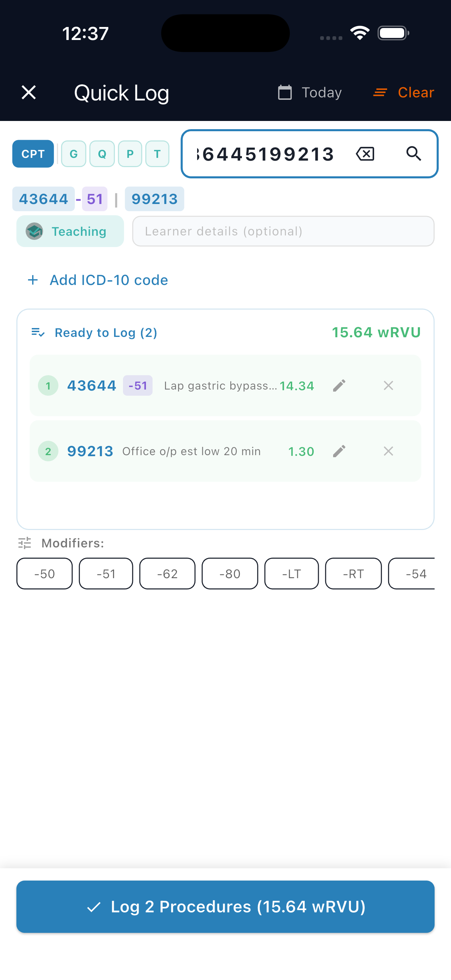Remove the 43644 procedure entry
This screenshot has width=451, height=980.
coord(388,385)
